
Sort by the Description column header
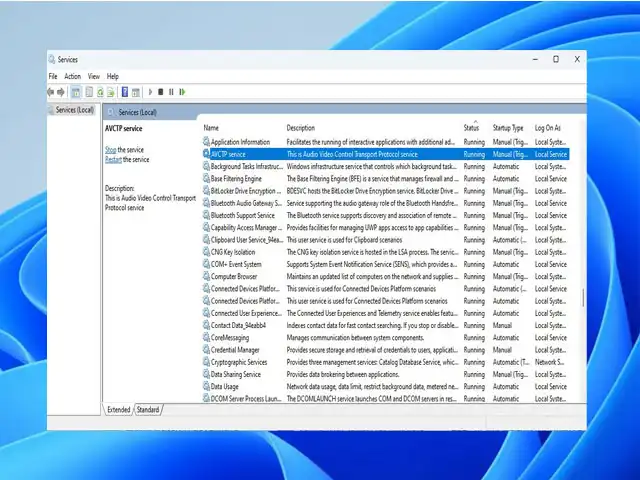pos(300,128)
